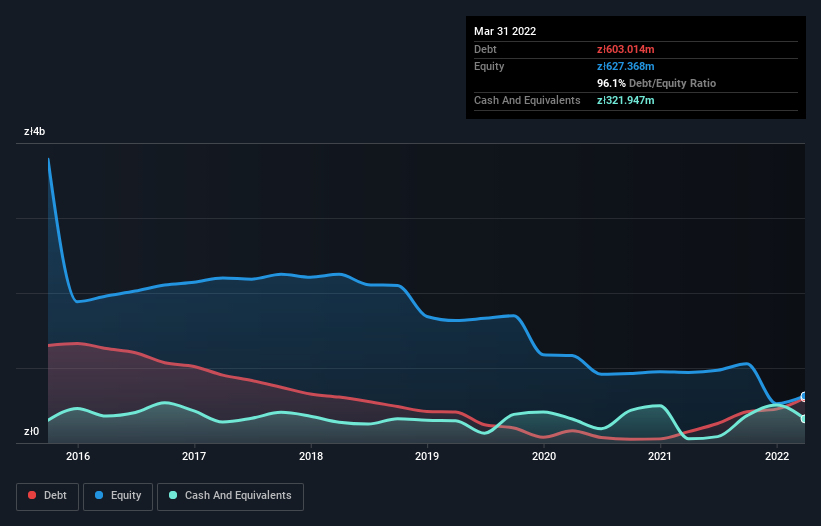Click the 96.1% Debt/Equity Ratio text
The width and height of the screenshot is (821, 526).
[657, 83]
